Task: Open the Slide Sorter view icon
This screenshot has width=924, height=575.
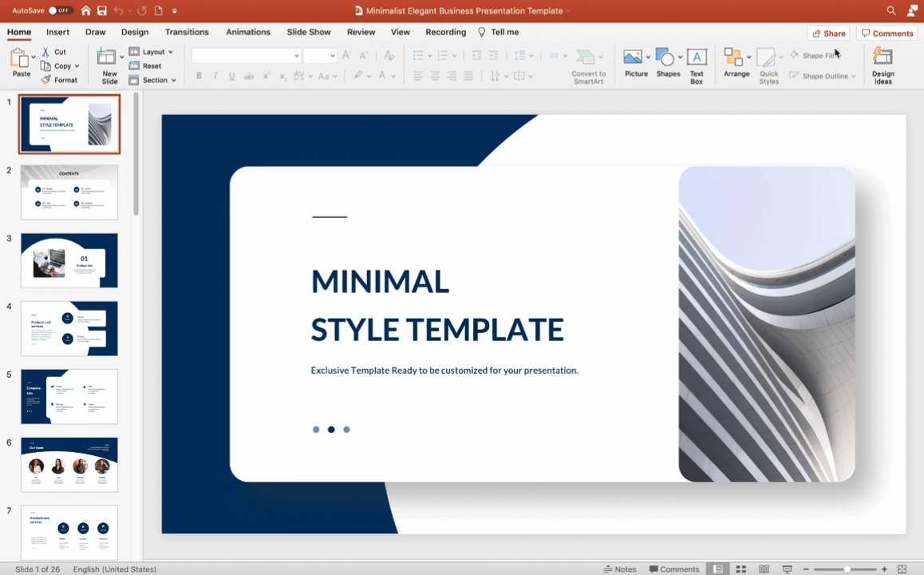Action: point(740,569)
